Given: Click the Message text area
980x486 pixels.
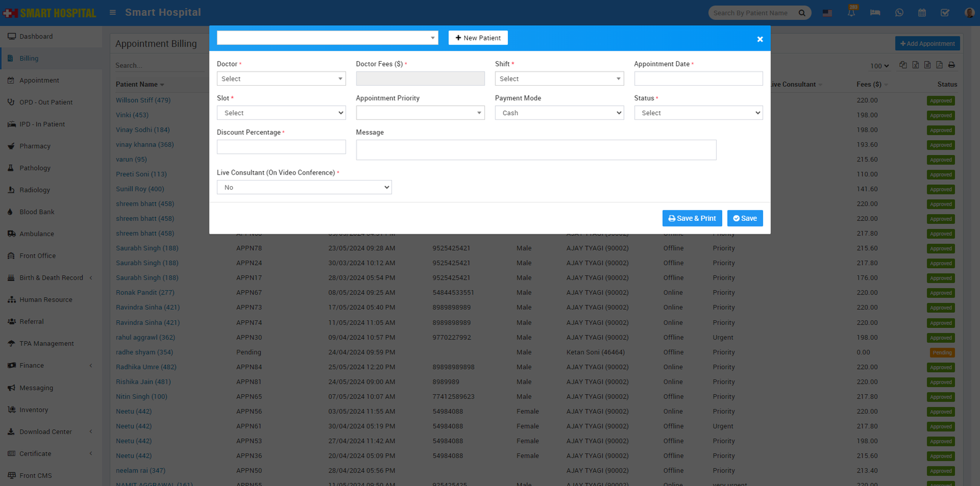Looking at the screenshot, I should 535,150.
